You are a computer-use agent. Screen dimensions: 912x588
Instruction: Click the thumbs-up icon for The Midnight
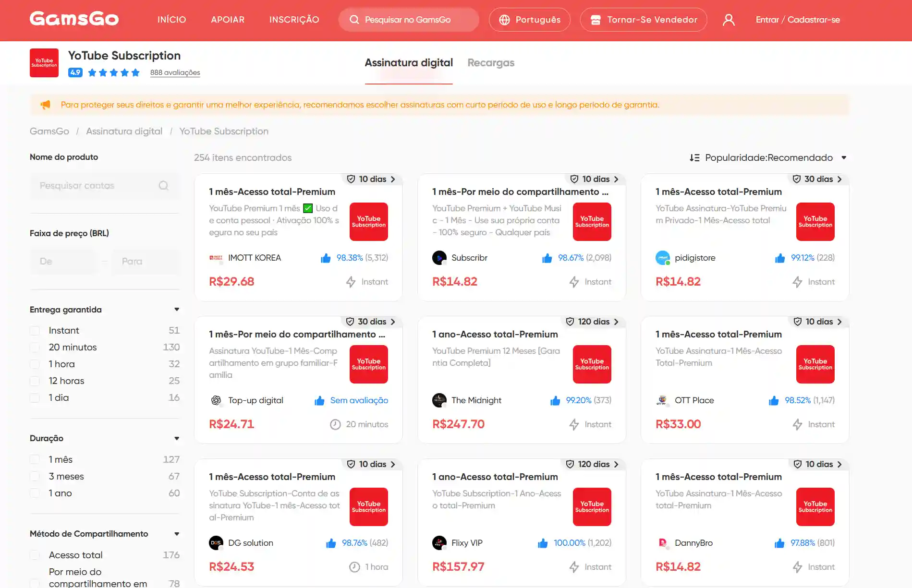point(555,401)
